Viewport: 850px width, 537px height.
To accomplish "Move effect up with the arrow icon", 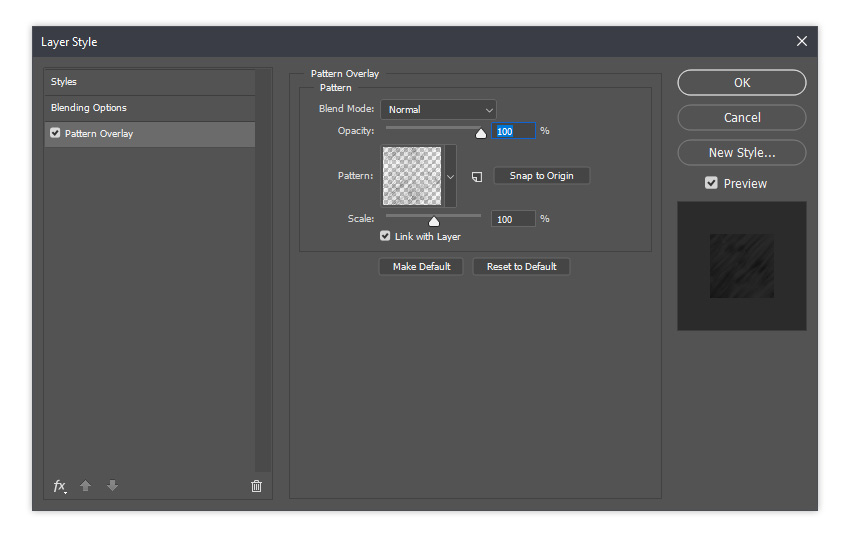I will click(86, 486).
